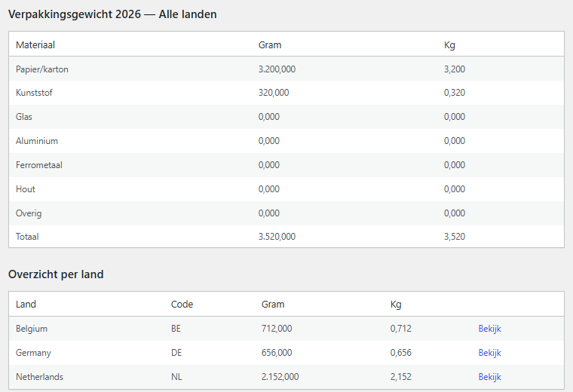The width and height of the screenshot is (573, 392).
Task: Click the Hout kg value 0,000
Action: [454, 189]
